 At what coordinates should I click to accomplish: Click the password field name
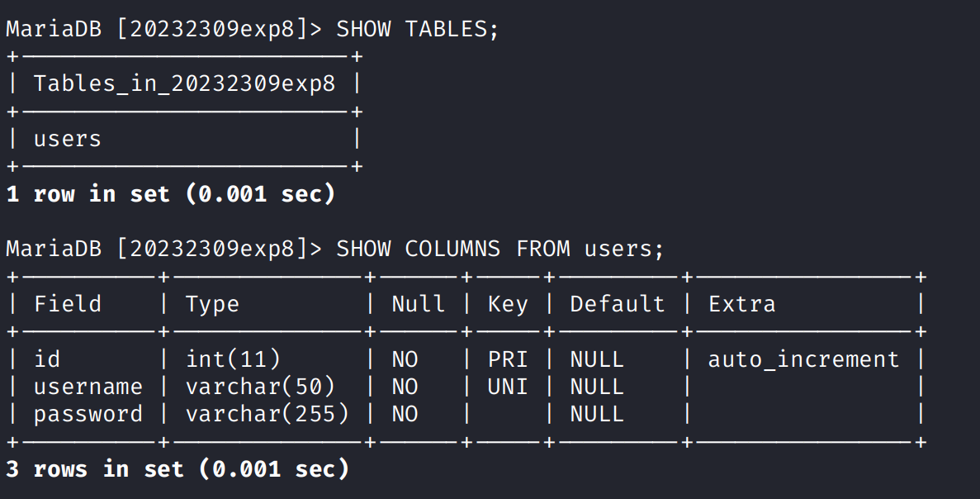click(88, 414)
